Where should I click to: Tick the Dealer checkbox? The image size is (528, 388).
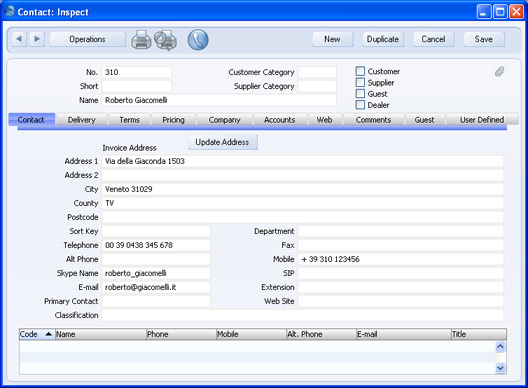[360, 105]
